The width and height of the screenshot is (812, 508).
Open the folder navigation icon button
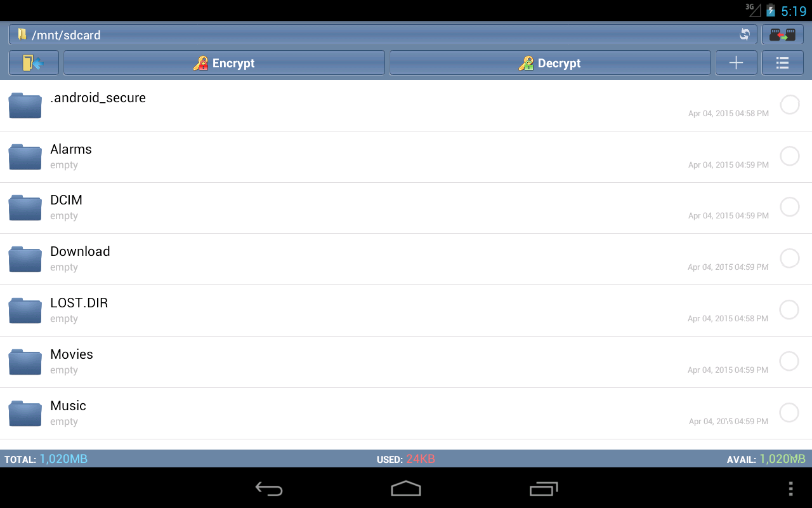[34, 63]
